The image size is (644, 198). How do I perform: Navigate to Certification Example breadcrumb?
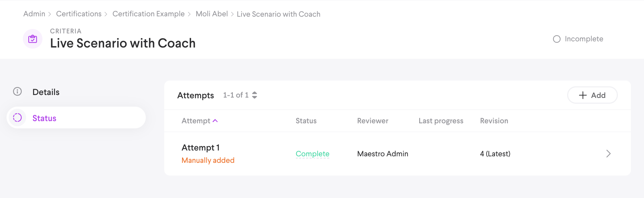[x=148, y=14]
